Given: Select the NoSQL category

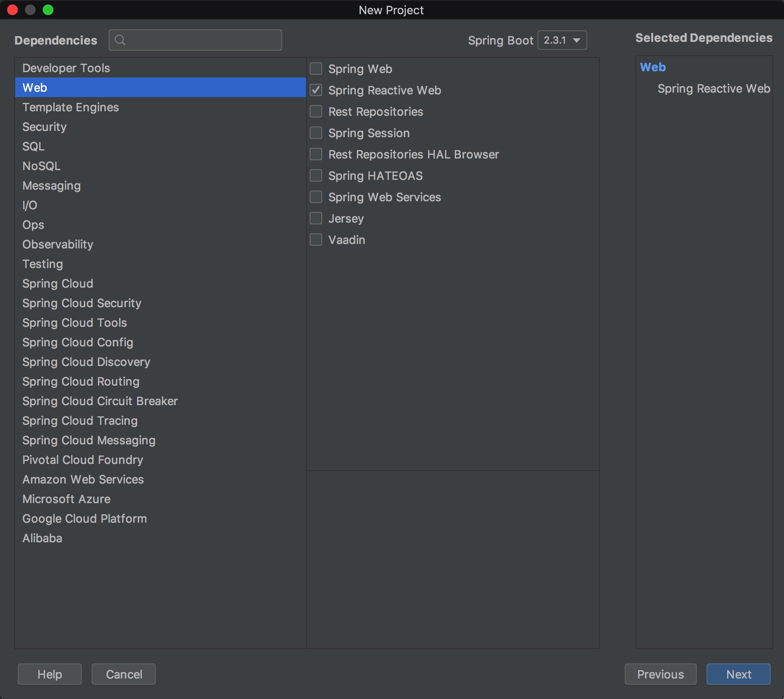Looking at the screenshot, I should click(161, 166).
